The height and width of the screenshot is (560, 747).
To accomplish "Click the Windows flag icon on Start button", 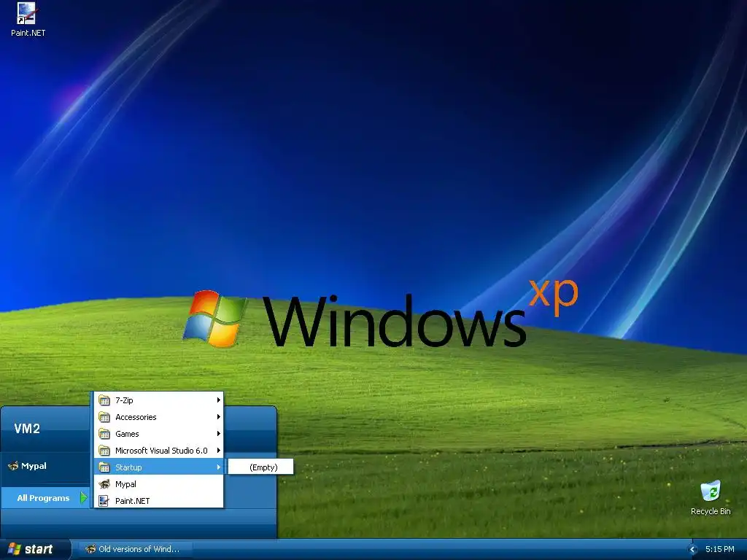I will point(15,549).
